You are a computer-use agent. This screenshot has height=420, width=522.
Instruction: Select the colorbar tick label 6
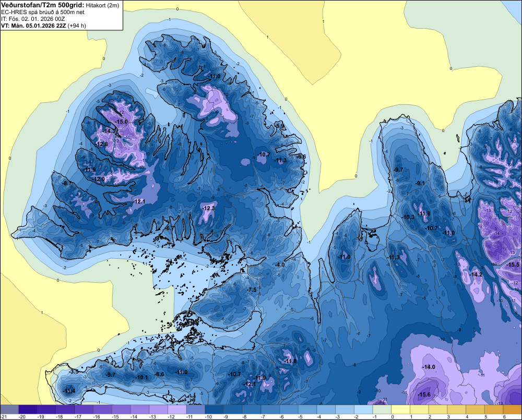click(x=504, y=417)
